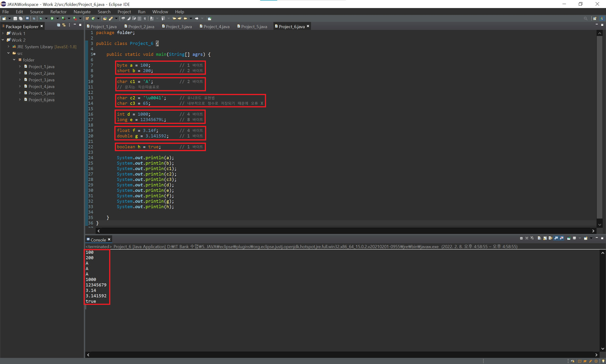Click the editor horizontal scrollbar track

coord(344,231)
